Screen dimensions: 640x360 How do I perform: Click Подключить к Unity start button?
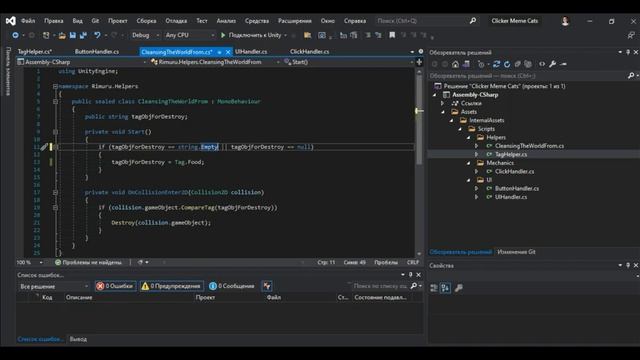click(x=251, y=36)
